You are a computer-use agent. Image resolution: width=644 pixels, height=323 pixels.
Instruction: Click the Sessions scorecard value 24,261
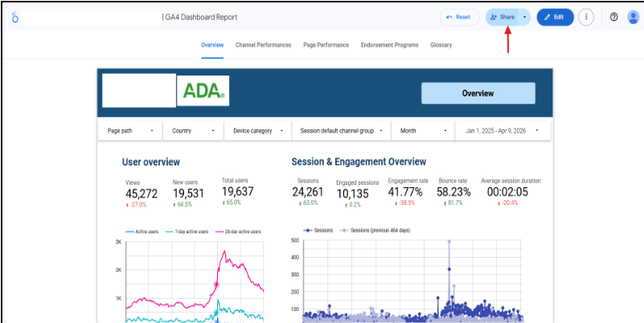click(x=308, y=192)
